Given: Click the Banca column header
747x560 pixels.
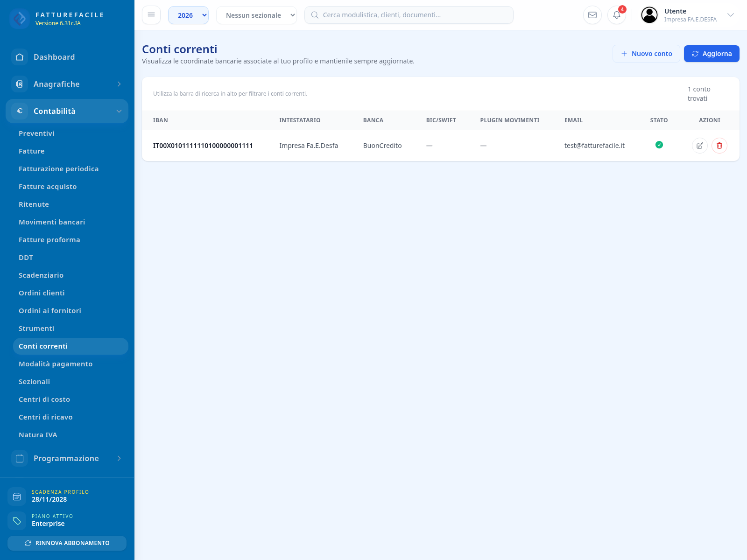Looking at the screenshot, I should pos(373,120).
